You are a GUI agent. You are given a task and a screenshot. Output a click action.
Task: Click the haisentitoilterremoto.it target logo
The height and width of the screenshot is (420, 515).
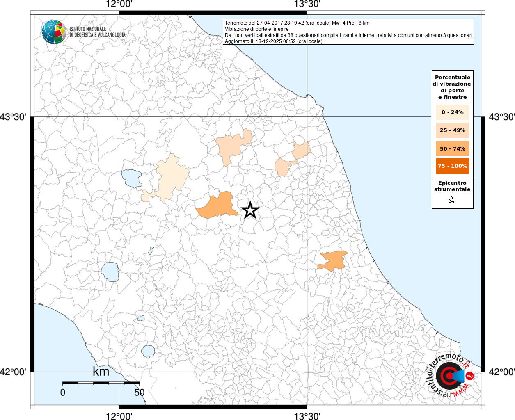tap(449, 376)
